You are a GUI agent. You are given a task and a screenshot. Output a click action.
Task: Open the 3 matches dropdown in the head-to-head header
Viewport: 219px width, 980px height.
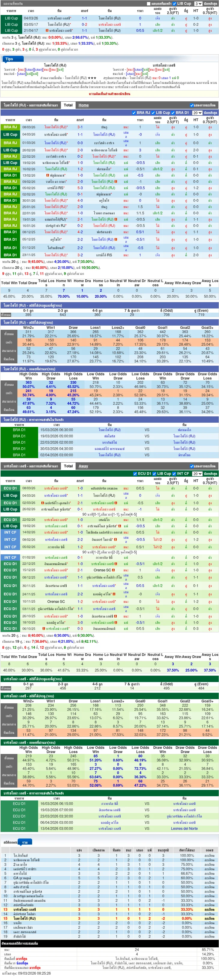[198, 4]
